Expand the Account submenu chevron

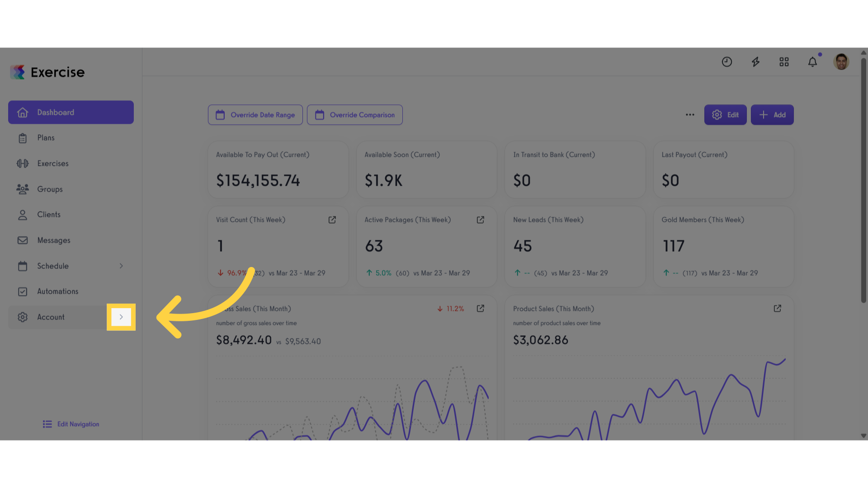(x=121, y=317)
